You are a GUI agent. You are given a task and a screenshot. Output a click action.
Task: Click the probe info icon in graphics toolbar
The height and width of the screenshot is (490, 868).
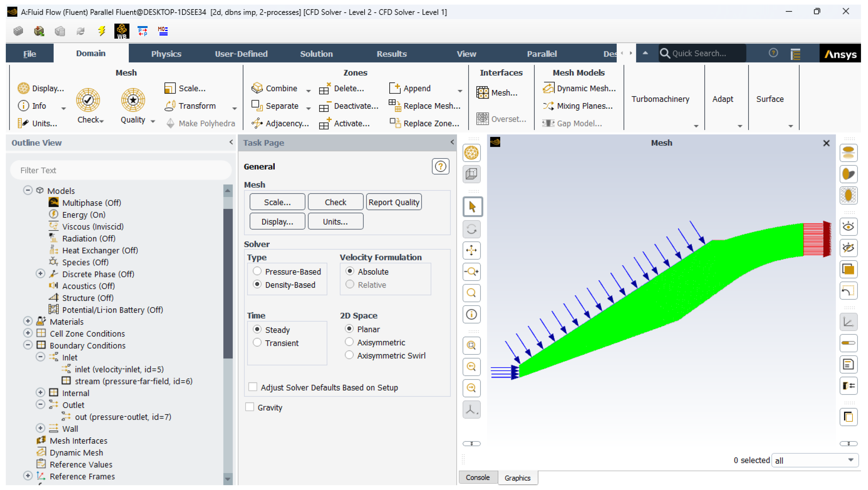pyautogui.click(x=471, y=314)
